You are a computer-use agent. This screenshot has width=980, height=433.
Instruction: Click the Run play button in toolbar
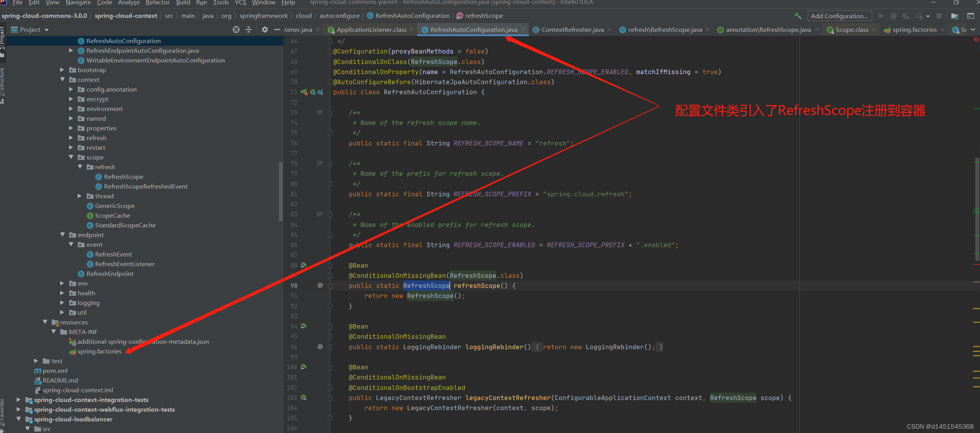coord(881,16)
